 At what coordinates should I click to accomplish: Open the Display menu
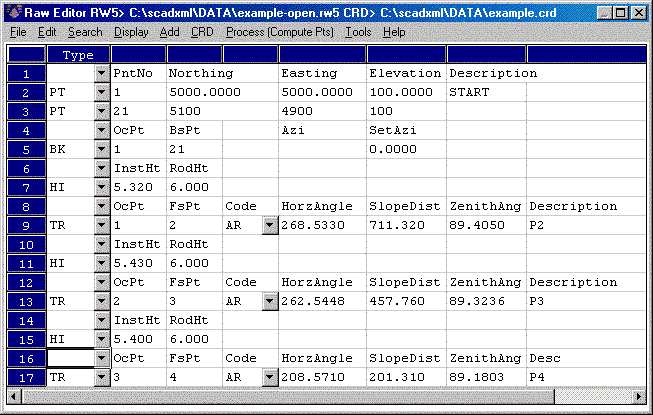pos(131,32)
